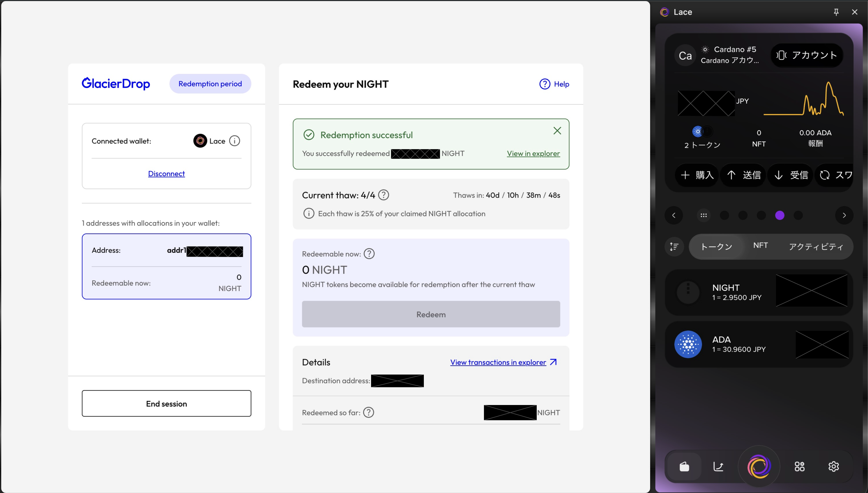This screenshot has height=493, width=868.
Task: Click the End session button
Action: [x=166, y=404]
